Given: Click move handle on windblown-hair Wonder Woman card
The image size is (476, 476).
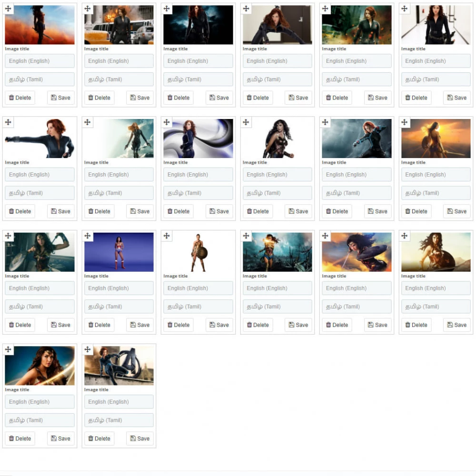Looking at the screenshot, I should 404,236.
